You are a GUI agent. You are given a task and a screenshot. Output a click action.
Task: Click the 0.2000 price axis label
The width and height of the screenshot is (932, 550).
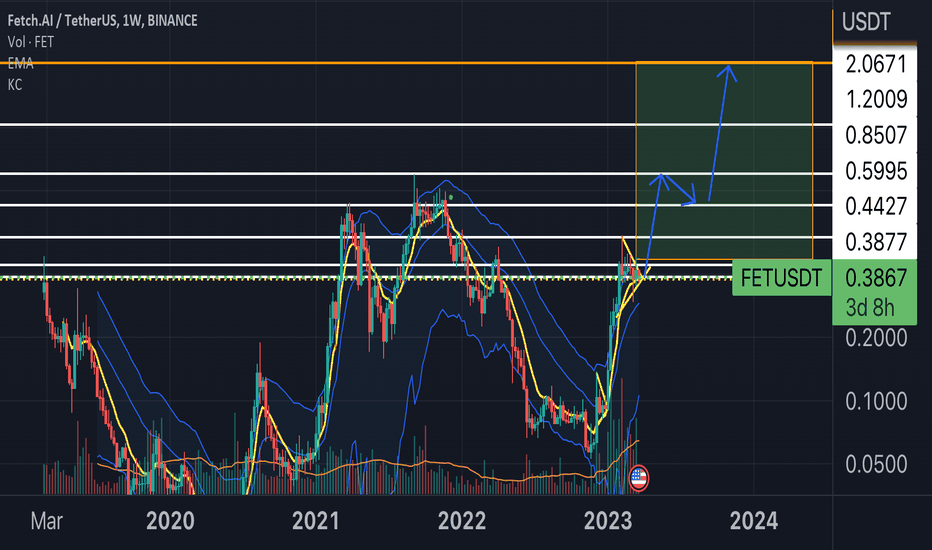point(876,338)
